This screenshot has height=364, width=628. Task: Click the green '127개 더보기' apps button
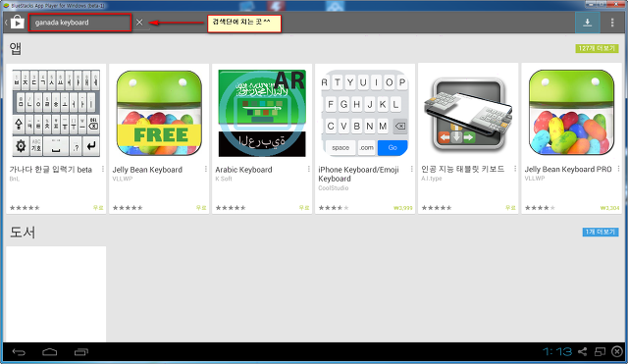coord(597,48)
